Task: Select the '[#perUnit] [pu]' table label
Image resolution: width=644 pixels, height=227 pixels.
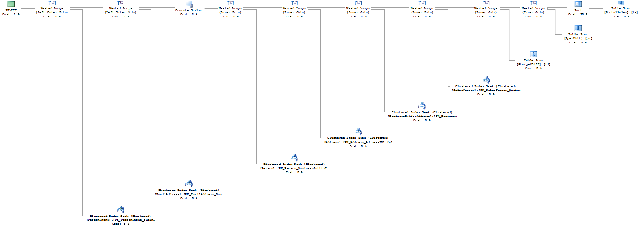Action: point(578,38)
